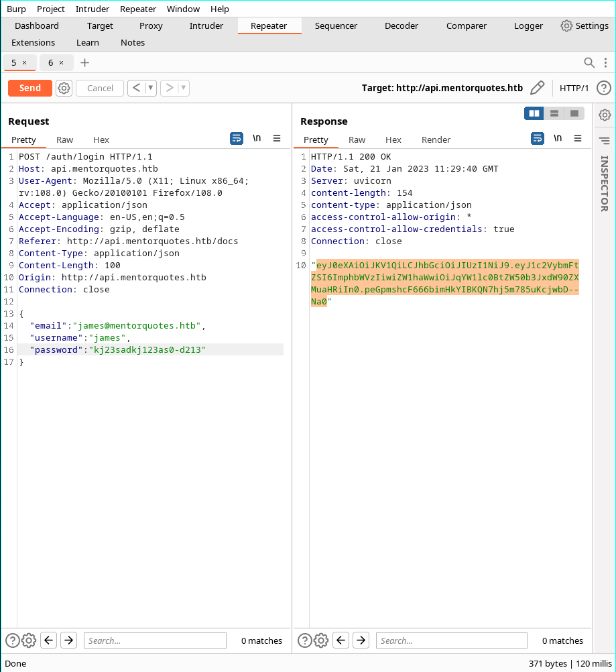
Task: Open Response search help icon
Action: pyautogui.click(x=304, y=640)
